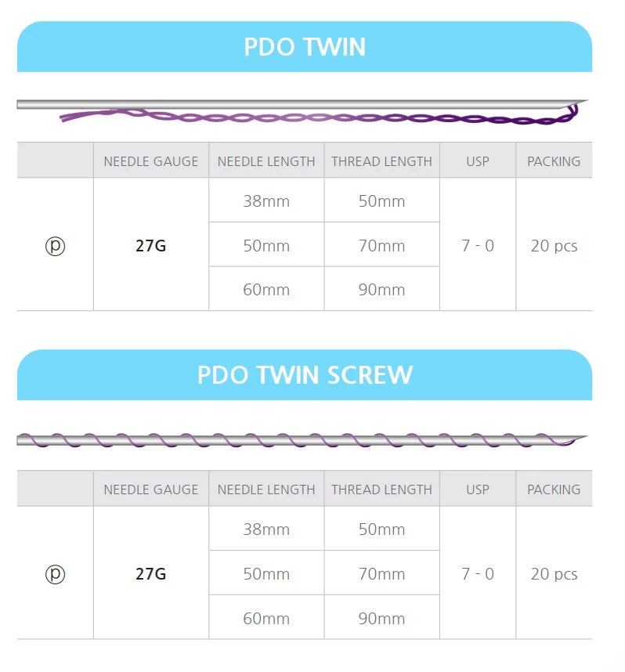Select the PDO TWIN SCREW blue header banner
Image resolution: width=625 pixels, height=672 pixels.
tap(304, 374)
